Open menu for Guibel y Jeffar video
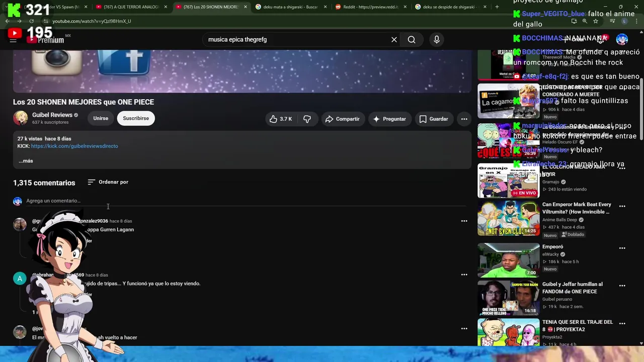Screen dimensions: 644x362 (x=622, y=286)
